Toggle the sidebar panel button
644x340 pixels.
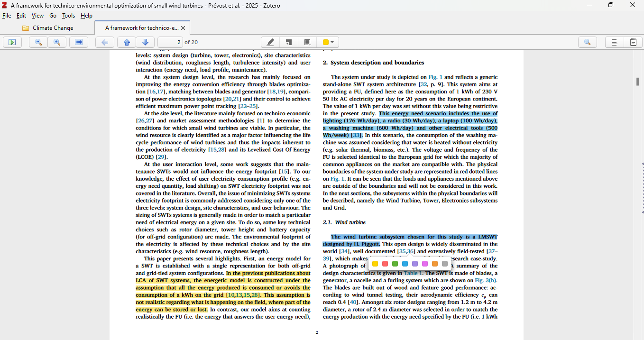click(12, 42)
